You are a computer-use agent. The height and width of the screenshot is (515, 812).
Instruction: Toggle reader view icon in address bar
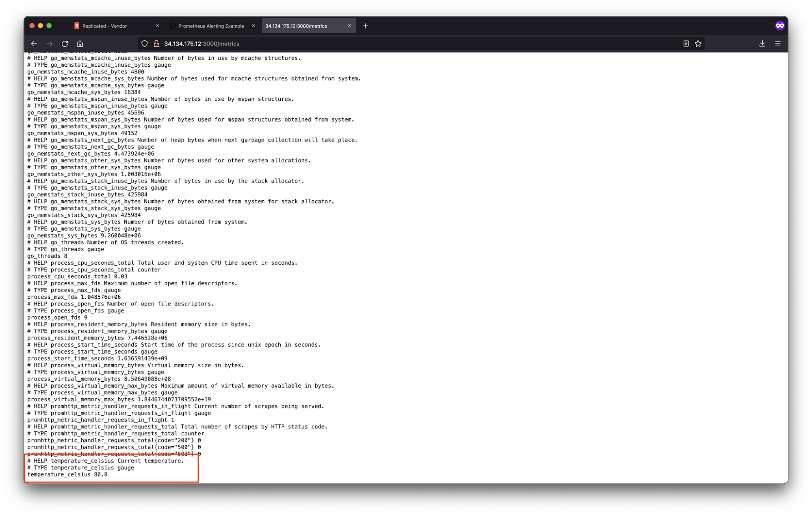coord(686,43)
